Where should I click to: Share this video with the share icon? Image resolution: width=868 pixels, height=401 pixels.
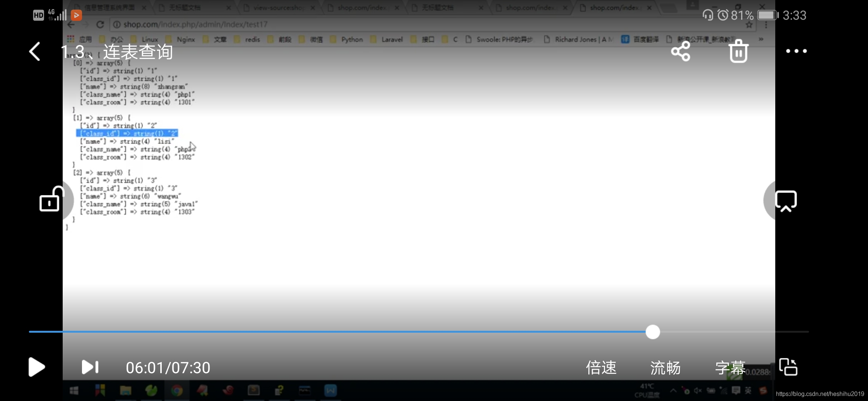click(681, 51)
